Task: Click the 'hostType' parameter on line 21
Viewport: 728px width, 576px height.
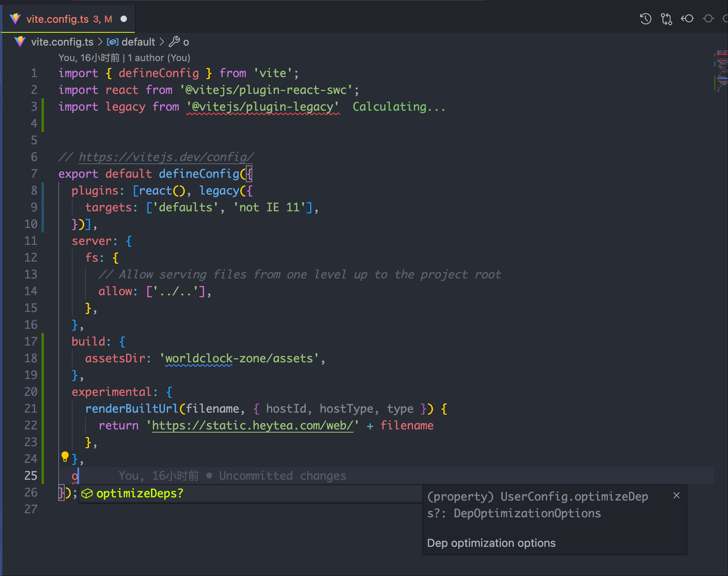Action: click(346, 409)
